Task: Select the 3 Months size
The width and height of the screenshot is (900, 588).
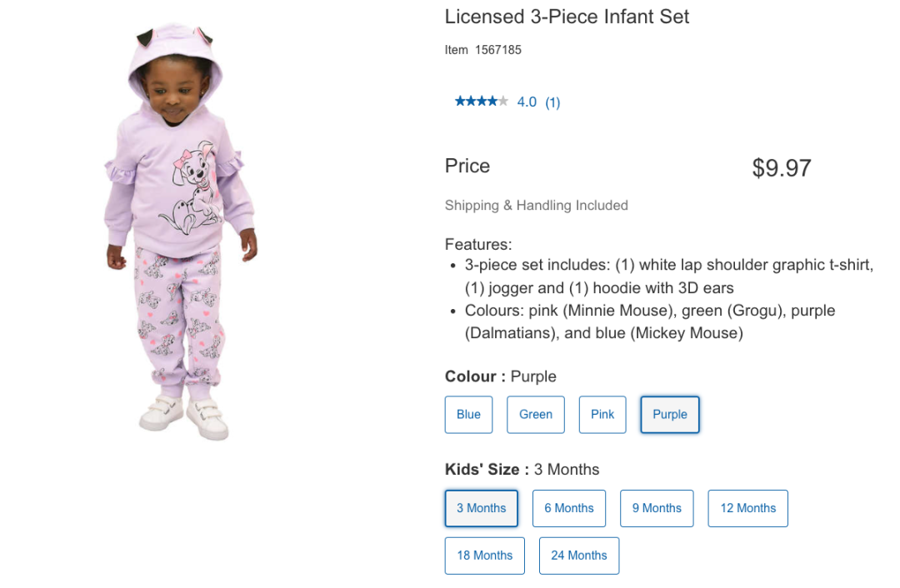Action: [x=482, y=508]
